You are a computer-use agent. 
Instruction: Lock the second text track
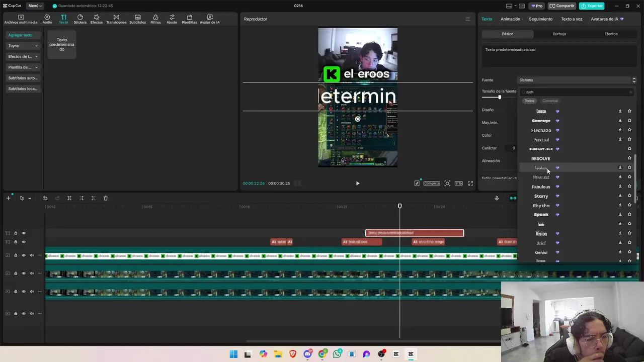16,242
